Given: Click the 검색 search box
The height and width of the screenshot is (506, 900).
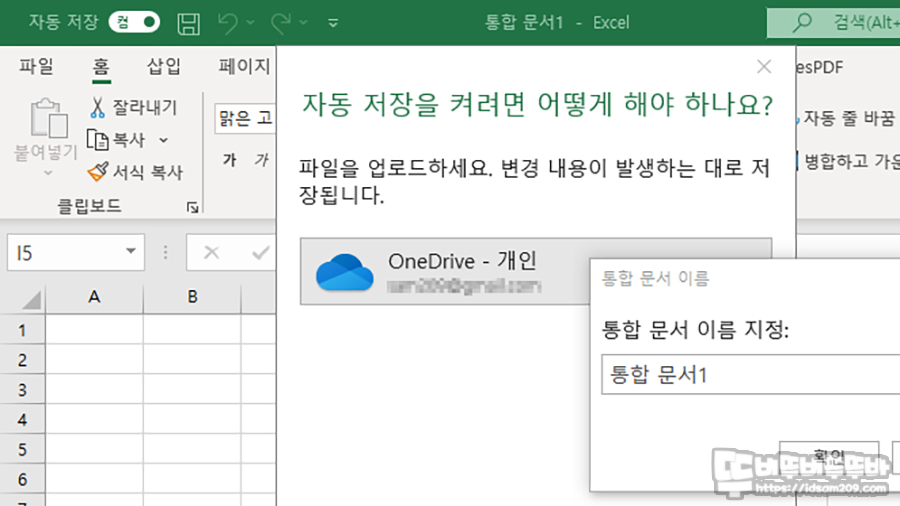Looking at the screenshot, I should click(833, 23).
